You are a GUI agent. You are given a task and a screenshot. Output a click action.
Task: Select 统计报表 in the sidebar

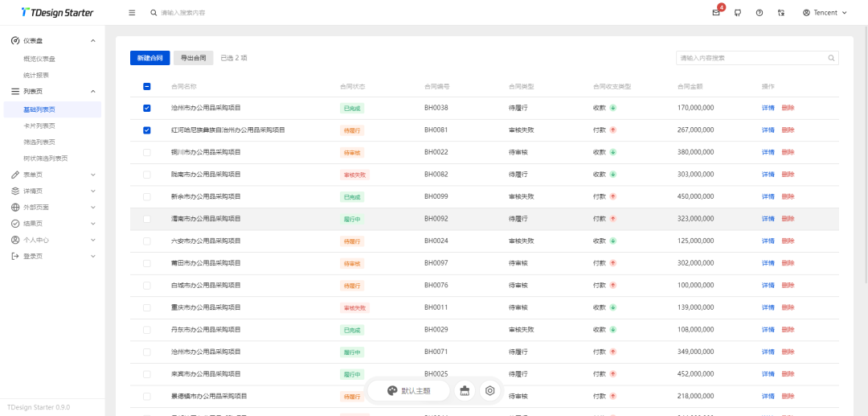36,75
